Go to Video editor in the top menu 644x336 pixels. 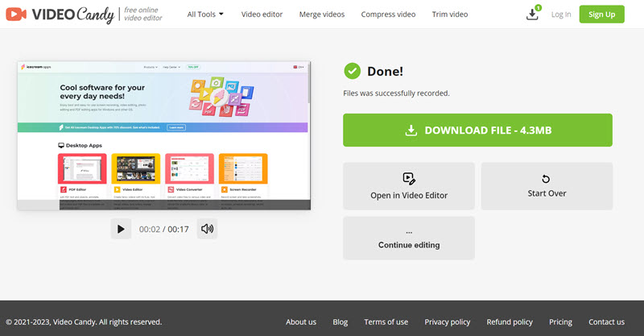click(262, 15)
